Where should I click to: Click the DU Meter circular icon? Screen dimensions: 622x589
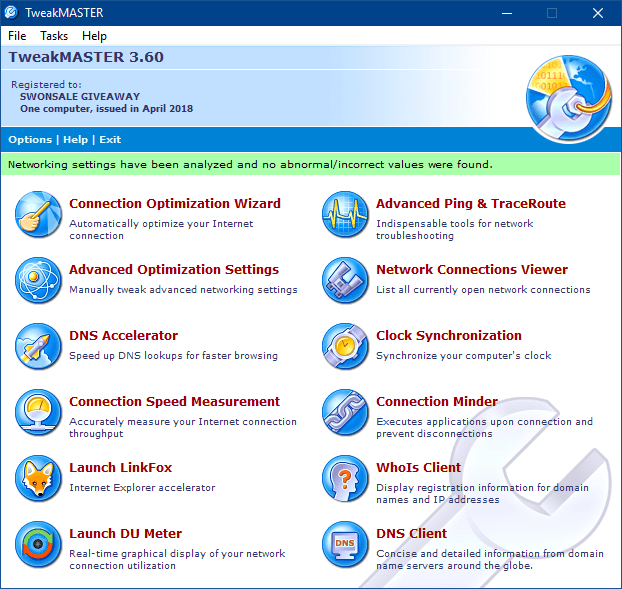38,544
